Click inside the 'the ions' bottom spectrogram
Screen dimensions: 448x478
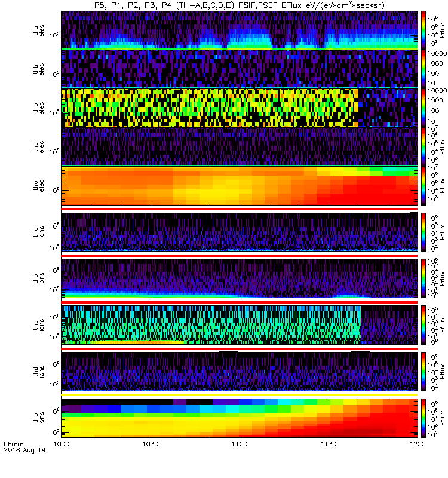[x=240, y=418]
